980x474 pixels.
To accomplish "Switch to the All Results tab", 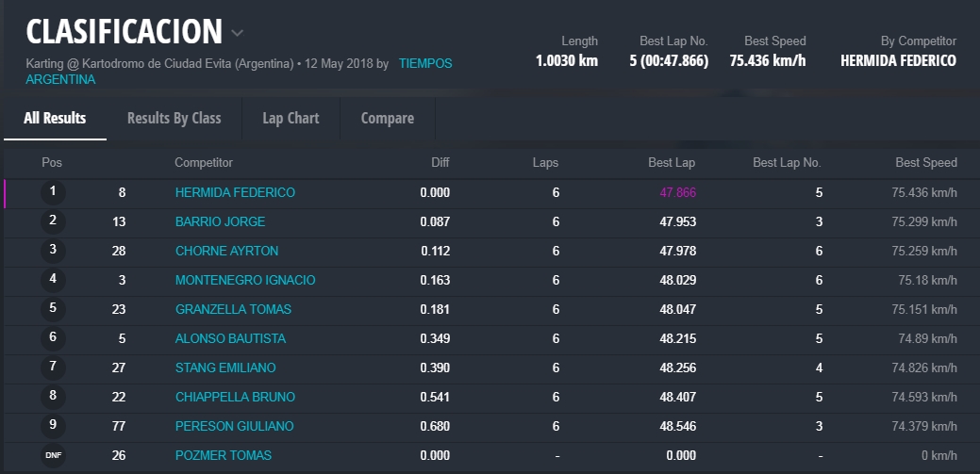I will pos(55,119).
